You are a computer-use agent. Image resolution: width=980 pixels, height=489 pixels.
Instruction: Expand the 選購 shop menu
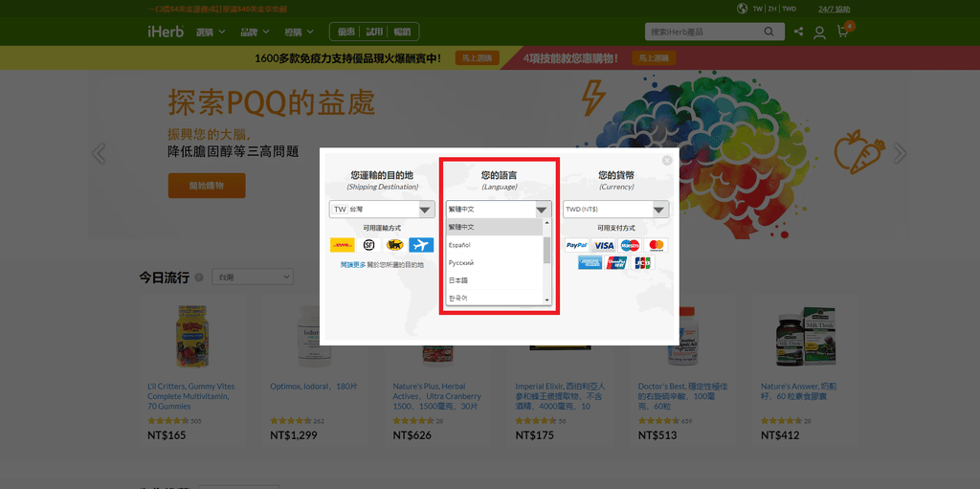click(211, 32)
